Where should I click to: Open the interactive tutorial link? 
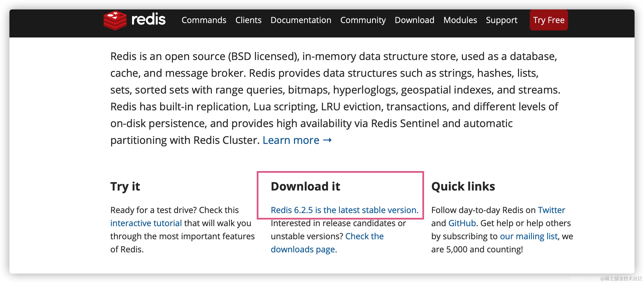coord(146,223)
